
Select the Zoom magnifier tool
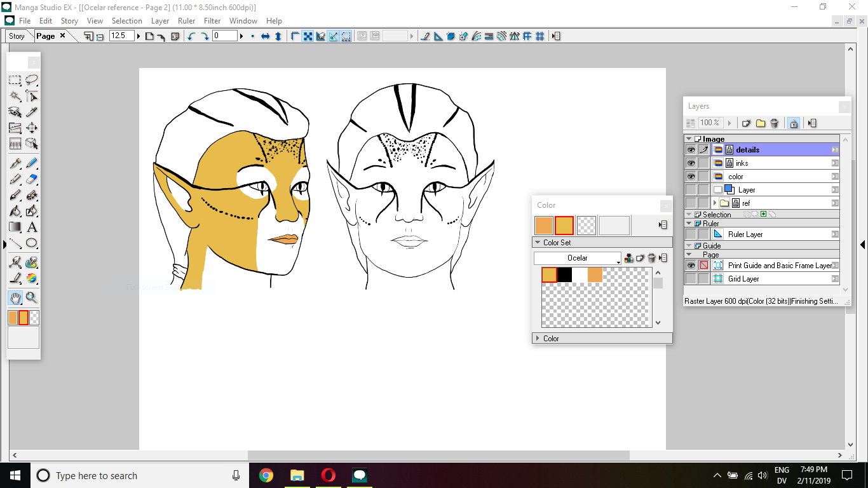coord(32,297)
